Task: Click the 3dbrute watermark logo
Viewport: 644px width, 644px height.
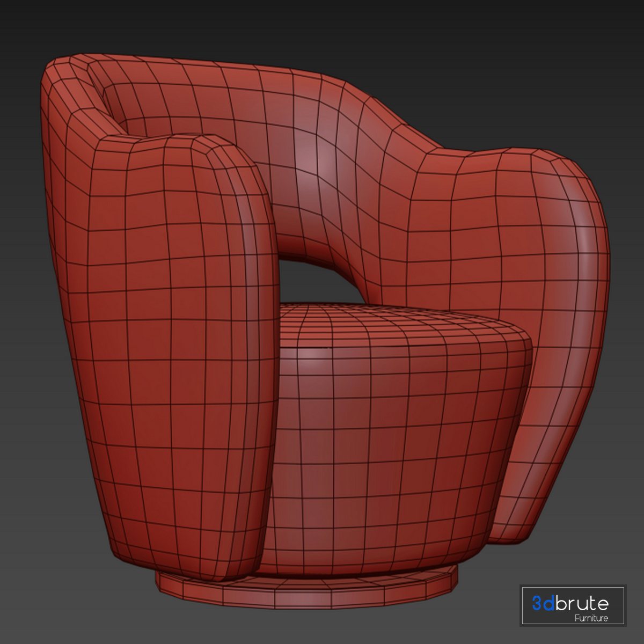Action: [572, 605]
